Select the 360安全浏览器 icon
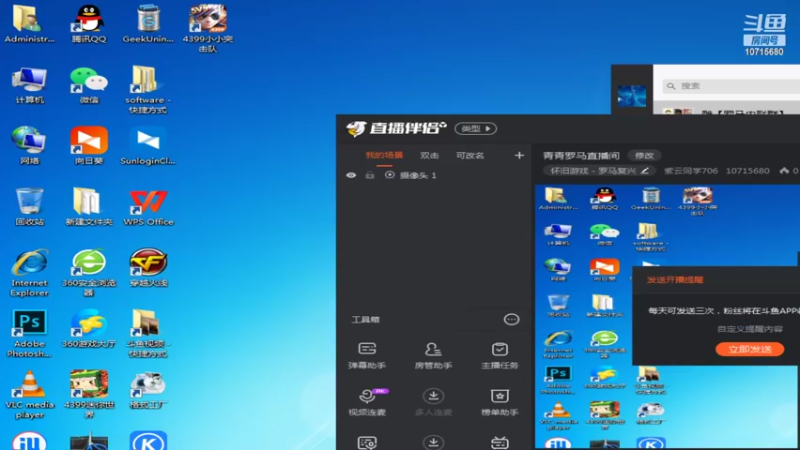 [x=89, y=273]
